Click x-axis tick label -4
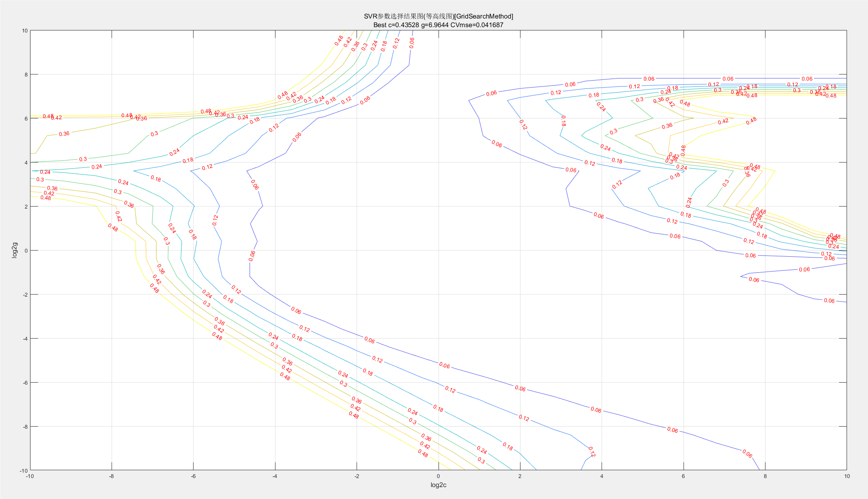The width and height of the screenshot is (868, 499). (x=275, y=476)
